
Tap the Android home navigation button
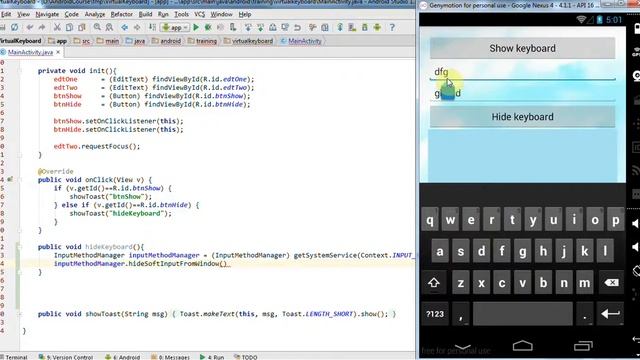click(522, 346)
